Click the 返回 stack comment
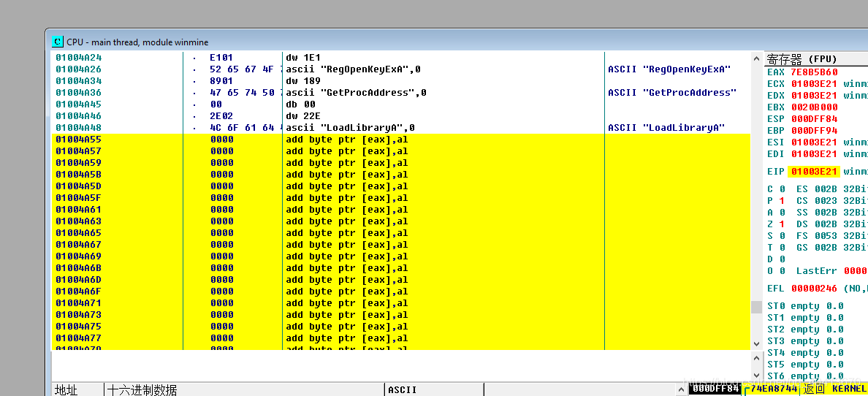The image size is (868, 396). point(812,389)
